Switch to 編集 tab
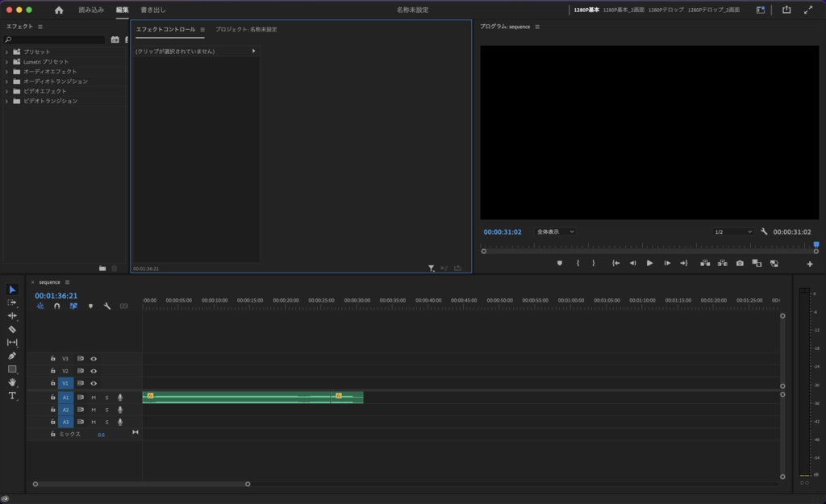Image resolution: width=826 pixels, height=504 pixels. pos(123,10)
